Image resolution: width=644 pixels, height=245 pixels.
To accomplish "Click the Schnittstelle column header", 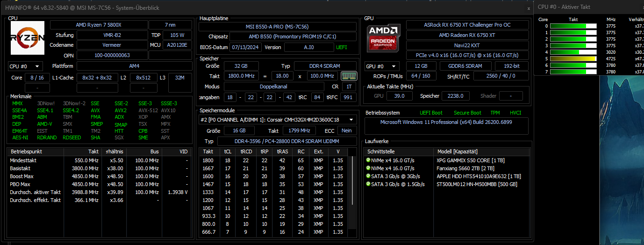I will click(x=399, y=152).
